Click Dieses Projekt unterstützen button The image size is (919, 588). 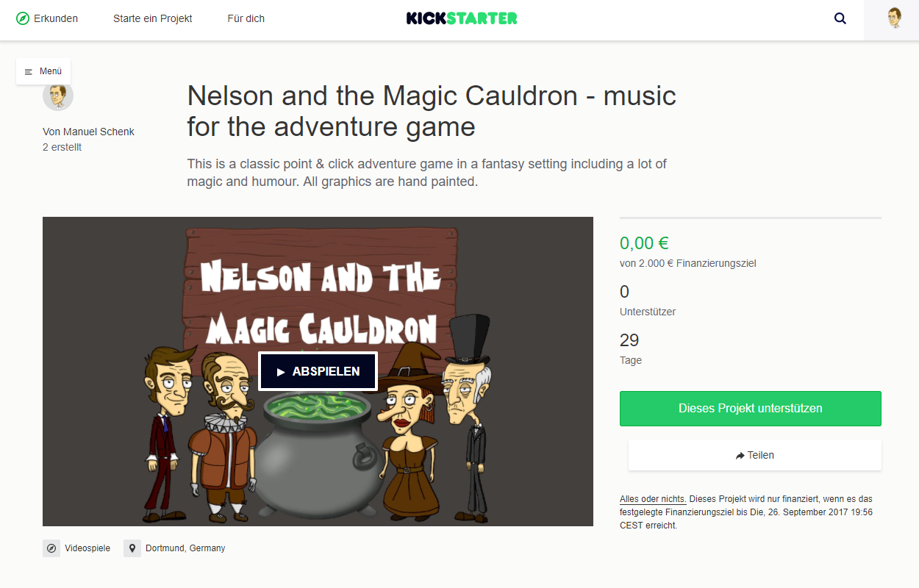[751, 409]
